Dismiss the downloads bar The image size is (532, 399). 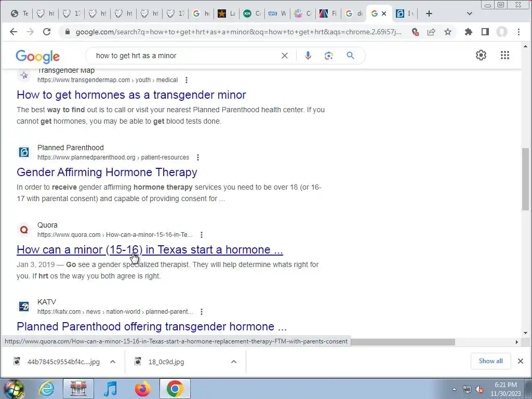click(521, 361)
